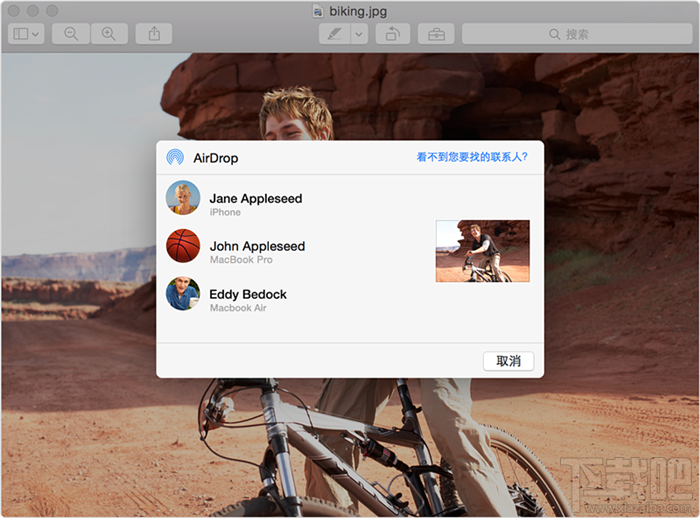Click the zoom out magnifier icon
The height and width of the screenshot is (518, 700).
71,34
